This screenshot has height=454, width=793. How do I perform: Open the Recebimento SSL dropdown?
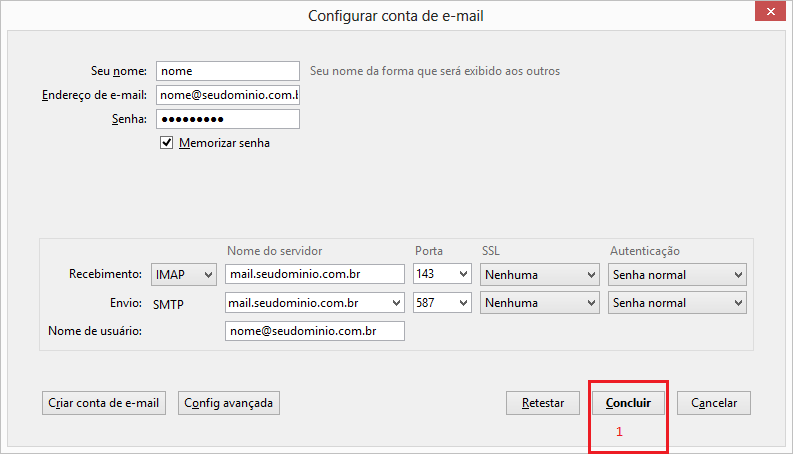tap(539, 274)
